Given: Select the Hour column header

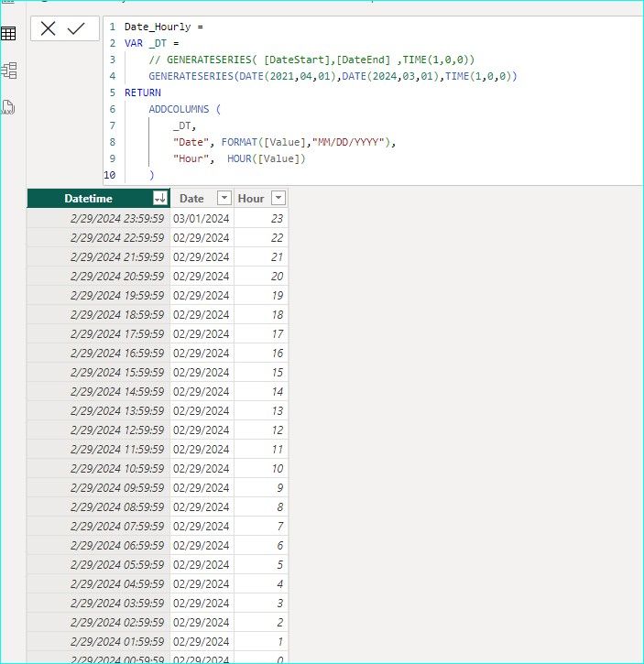Looking at the screenshot, I should 261,198.
